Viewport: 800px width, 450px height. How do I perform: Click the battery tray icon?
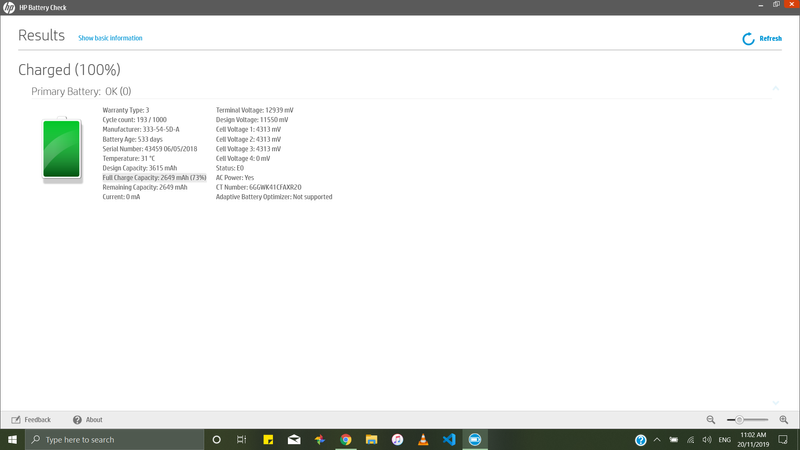tap(674, 439)
